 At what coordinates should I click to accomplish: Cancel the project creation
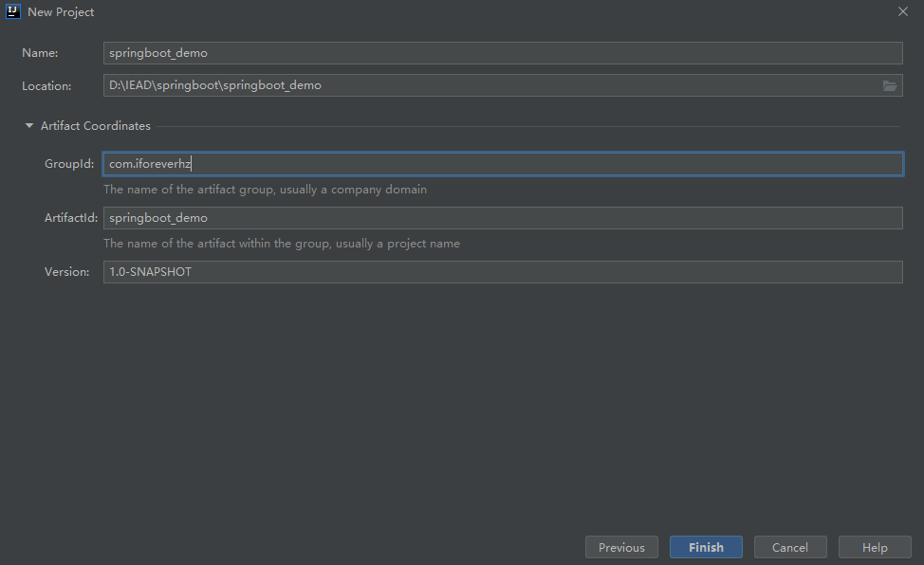pyautogui.click(x=789, y=547)
